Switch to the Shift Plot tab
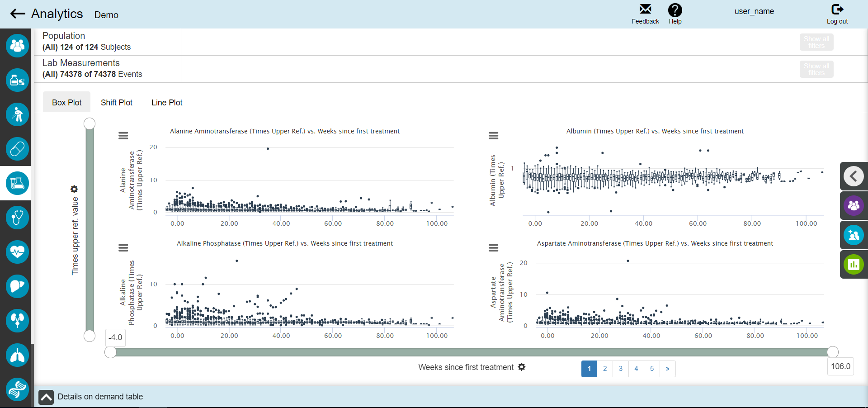Image resolution: width=868 pixels, height=408 pixels. point(117,102)
